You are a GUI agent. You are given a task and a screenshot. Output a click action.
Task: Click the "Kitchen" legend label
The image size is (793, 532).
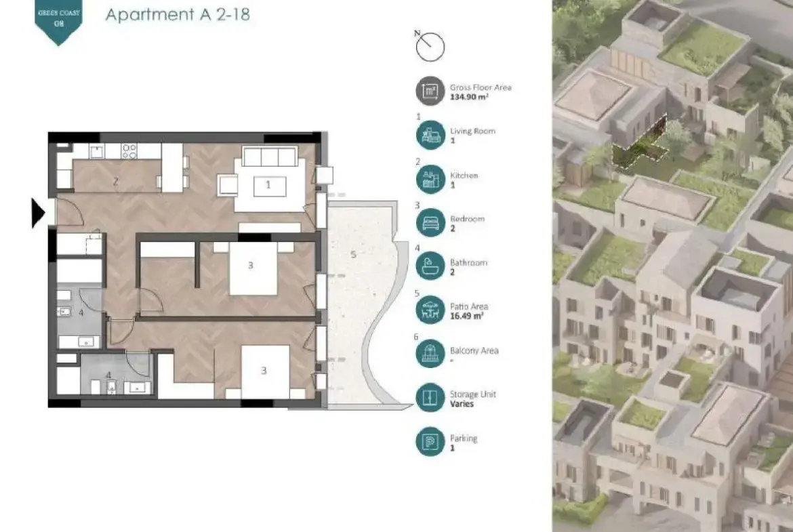tap(464, 176)
